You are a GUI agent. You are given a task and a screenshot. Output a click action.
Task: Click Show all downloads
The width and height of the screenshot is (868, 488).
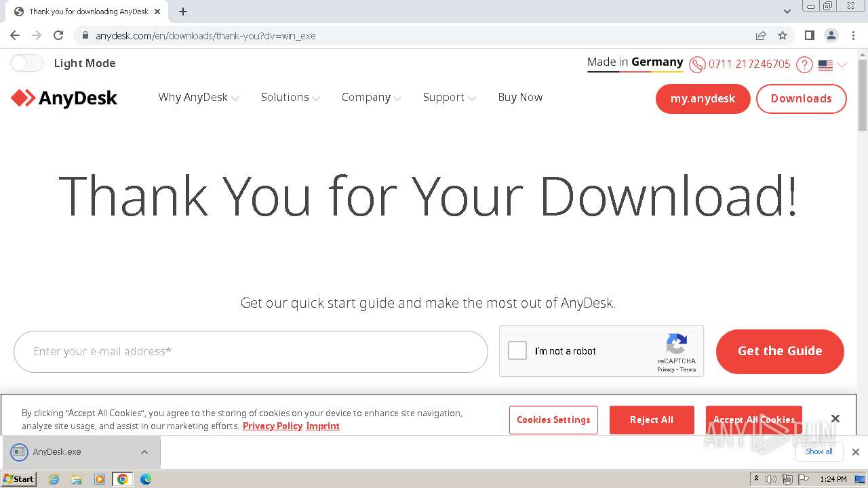click(x=819, y=451)
